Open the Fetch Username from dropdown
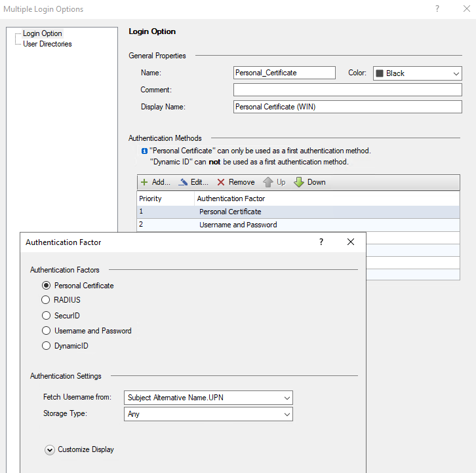Screen dimensions: 476x473 coord(208,398)
